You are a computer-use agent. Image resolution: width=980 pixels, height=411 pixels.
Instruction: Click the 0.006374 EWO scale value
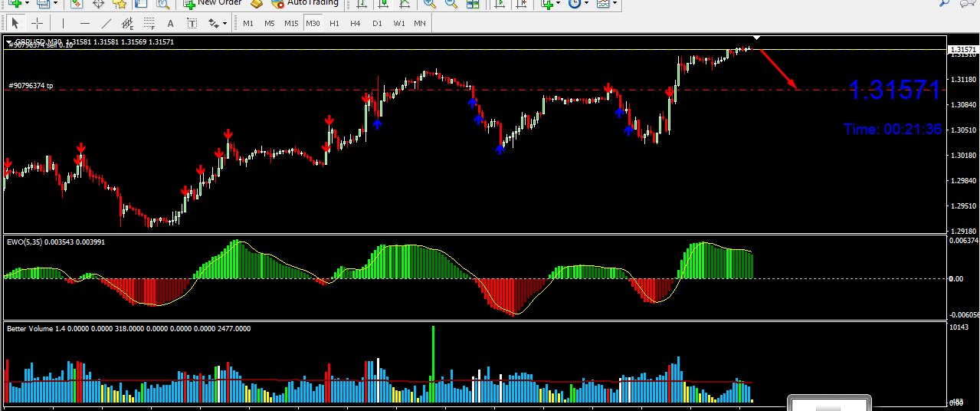tap(964, 240)
